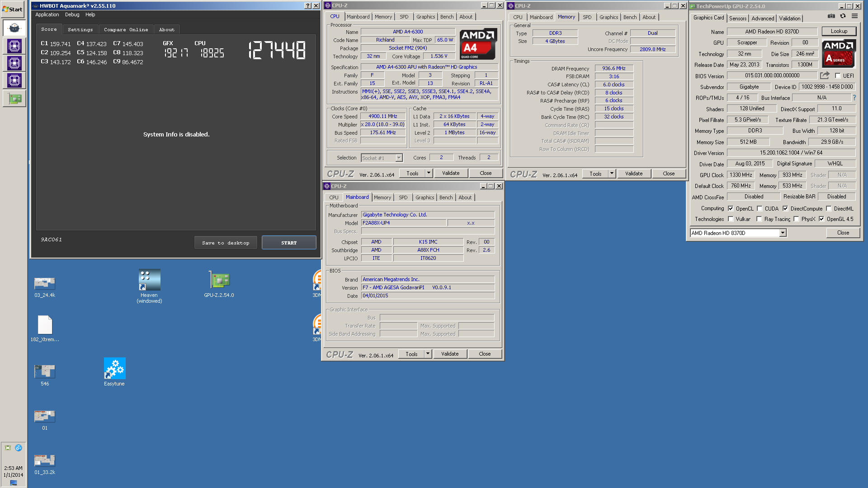Expand Tools dropdown arrow in CPU-Z Mainboard window
This screenshot has width=868, height=488.
428,354
